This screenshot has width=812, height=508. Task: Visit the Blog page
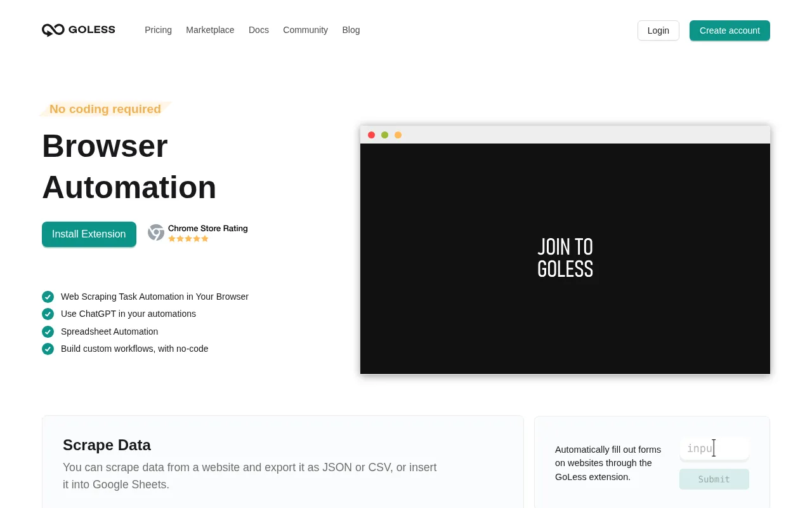click(x=351, y=30)
